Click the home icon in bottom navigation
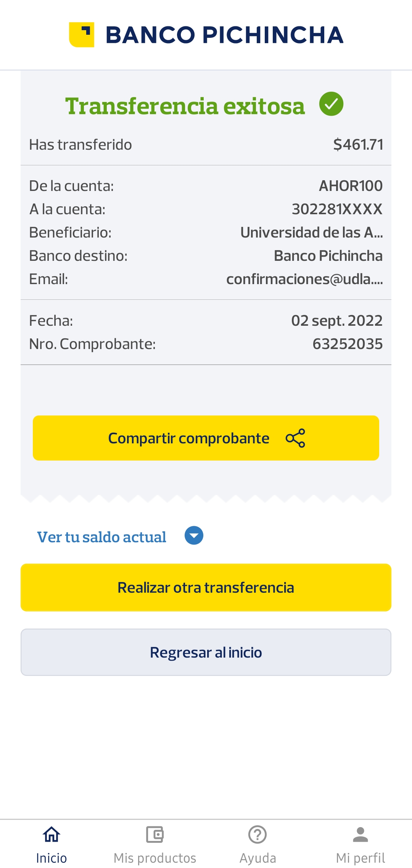This screenshot has height=868, width=412. 51,834
